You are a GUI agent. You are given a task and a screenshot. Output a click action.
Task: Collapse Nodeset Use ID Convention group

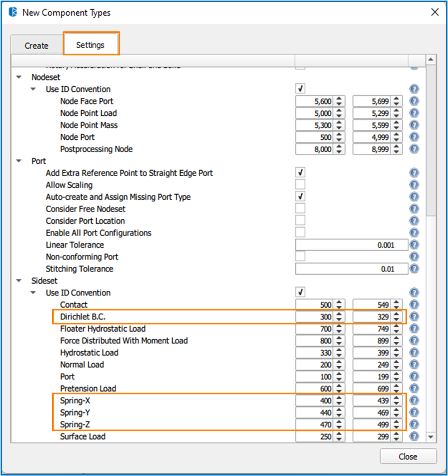coord(33,89)
